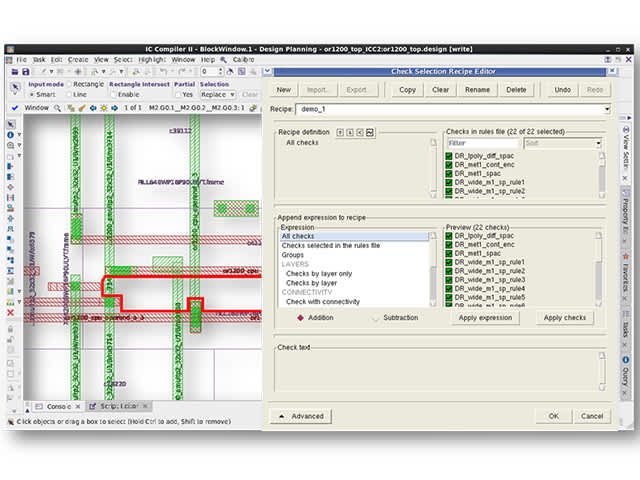Toggle the Partial Yes checkbox
This screenshot has height=480, width=640.
coord(178,95)
